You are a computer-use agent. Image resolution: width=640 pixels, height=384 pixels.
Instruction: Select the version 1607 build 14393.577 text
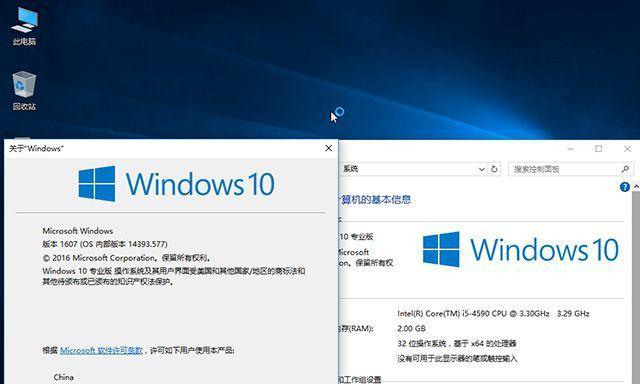pos(105,244)
